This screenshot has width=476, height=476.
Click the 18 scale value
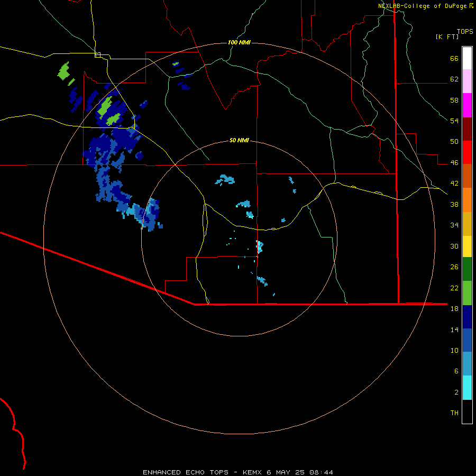[x=454, y=309]
